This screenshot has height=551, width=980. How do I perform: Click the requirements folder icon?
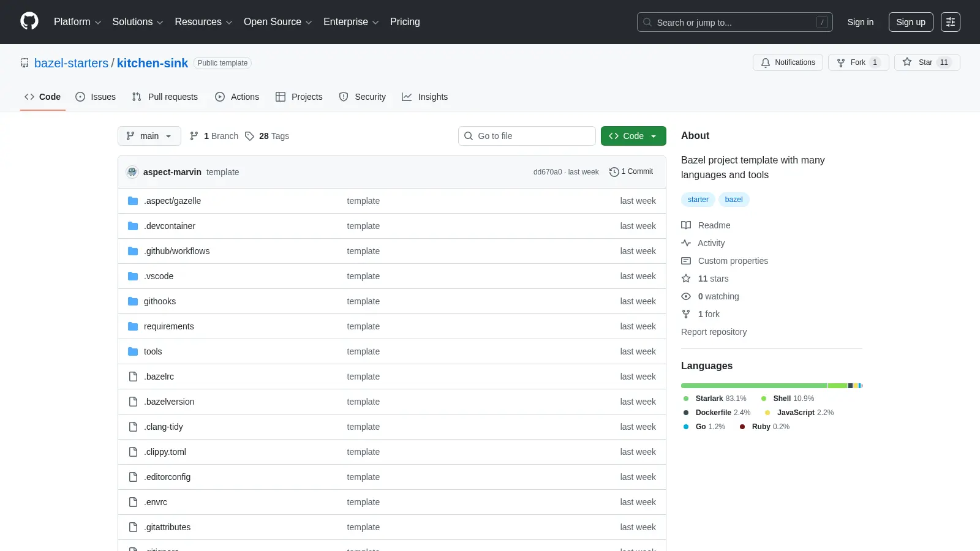[133, 326]
